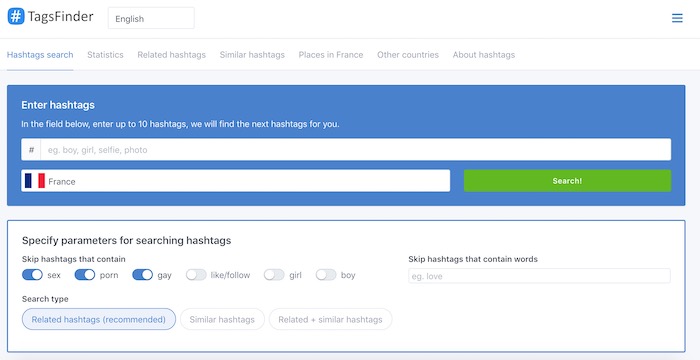The image size is (700, 360).
Task: Enable the boy skip toggle
Action: 326,275
